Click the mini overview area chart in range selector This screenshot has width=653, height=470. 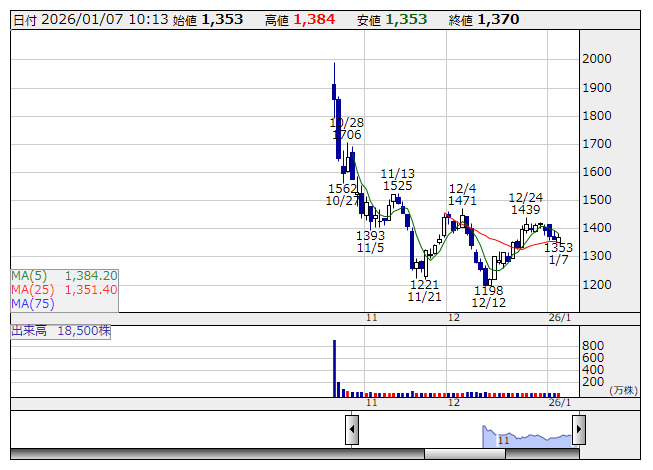(527, 436)
